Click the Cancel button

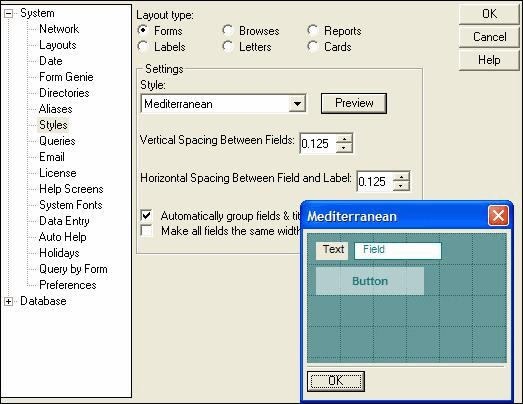click(x=489, y=37)
